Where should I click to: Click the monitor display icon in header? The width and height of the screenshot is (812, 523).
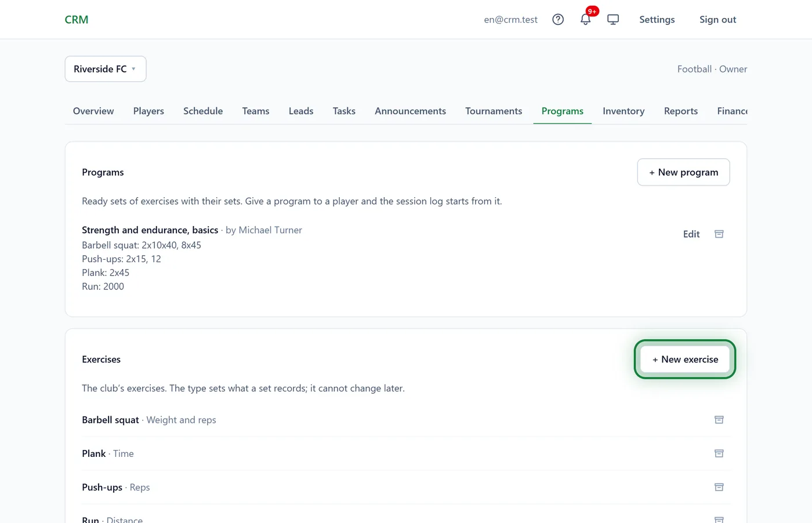(613, 20)
